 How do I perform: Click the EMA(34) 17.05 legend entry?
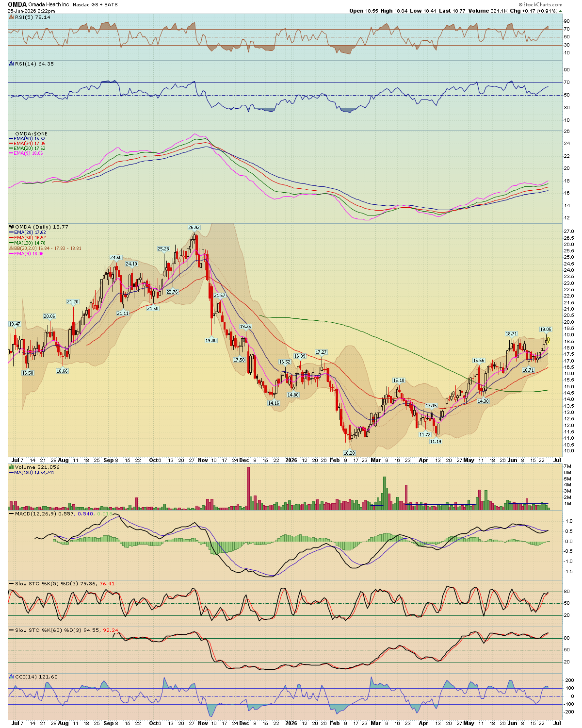click(x=29, y=144)
